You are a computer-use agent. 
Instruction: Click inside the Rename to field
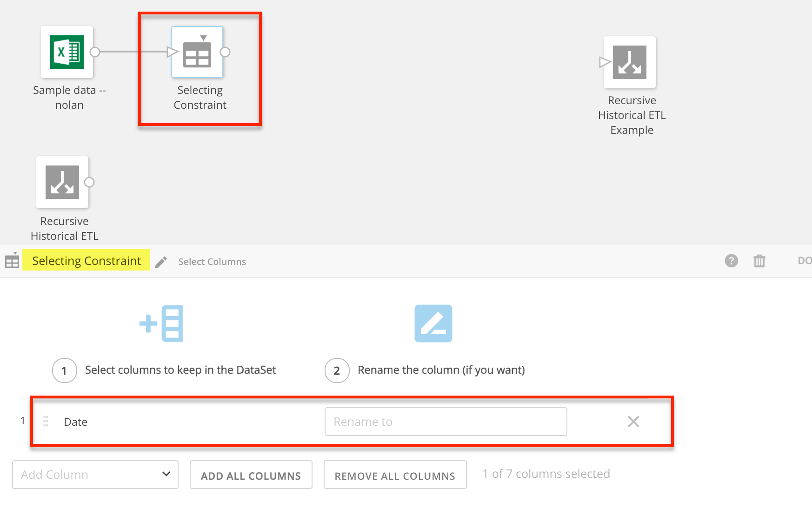pos(445,421)
